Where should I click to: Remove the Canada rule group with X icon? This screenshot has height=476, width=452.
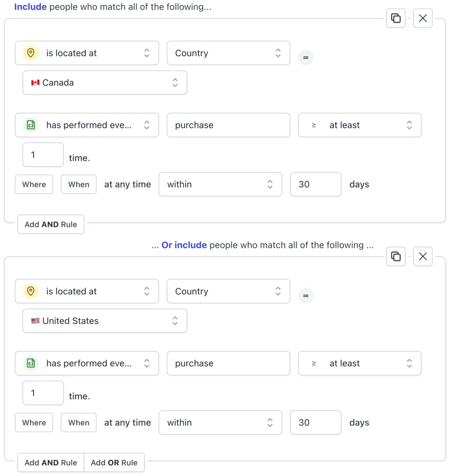tap(423, 18)
